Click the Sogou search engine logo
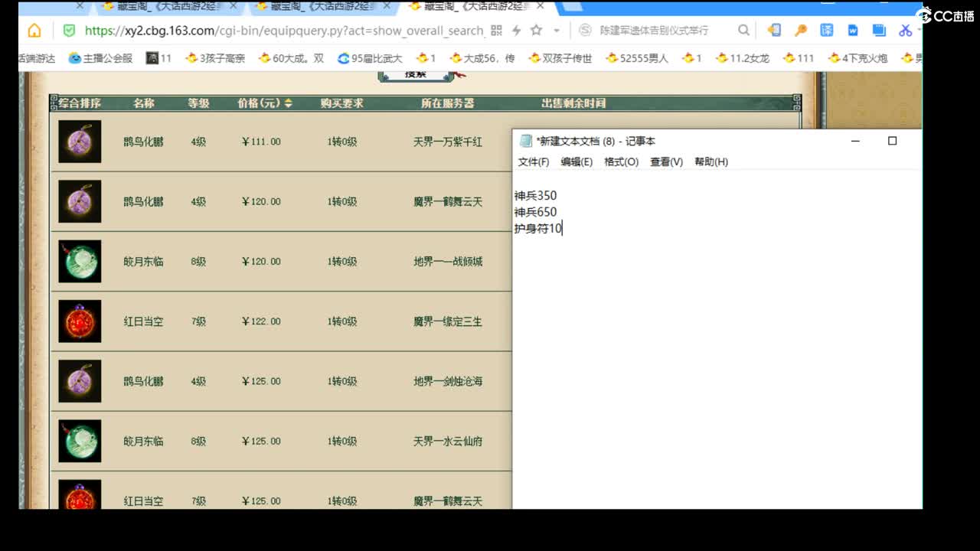The image size is (980, 551). pyautogui.click(x=585, y=31)
